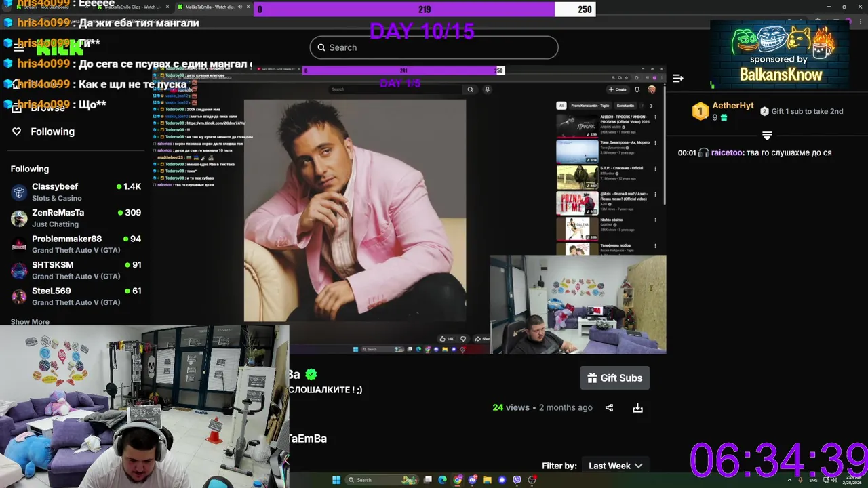Collapse chat with the arrow-lines icon
The height and width of the screenshot is (488, 868).
point(677,78)
